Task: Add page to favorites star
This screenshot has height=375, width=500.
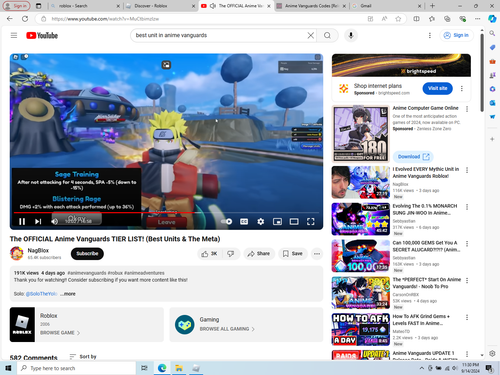Action: [x=398, y=19]
